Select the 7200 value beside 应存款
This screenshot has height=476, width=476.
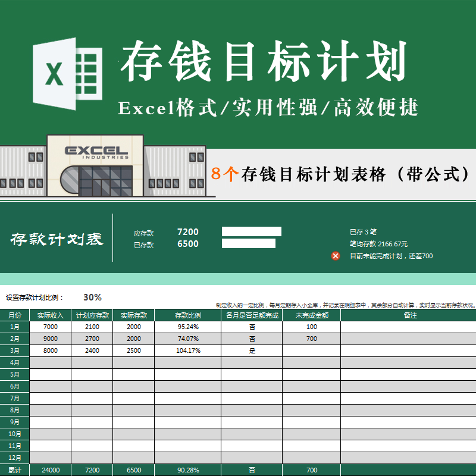[188, 232]
